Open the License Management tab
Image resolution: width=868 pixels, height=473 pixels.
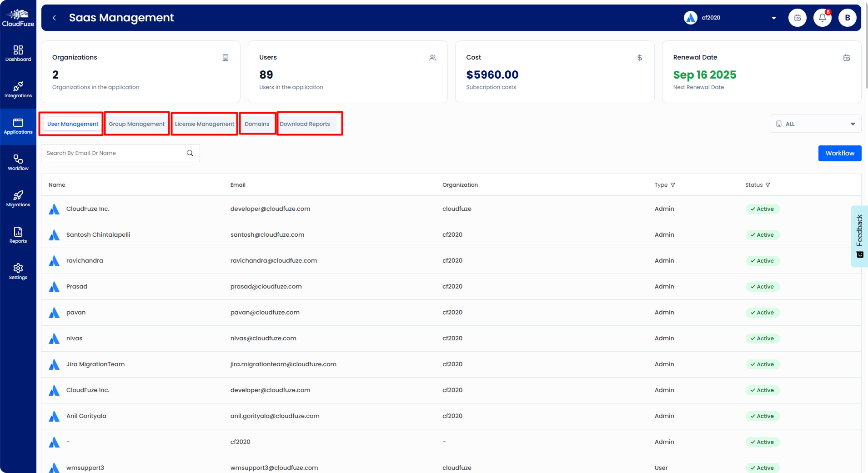205,124
